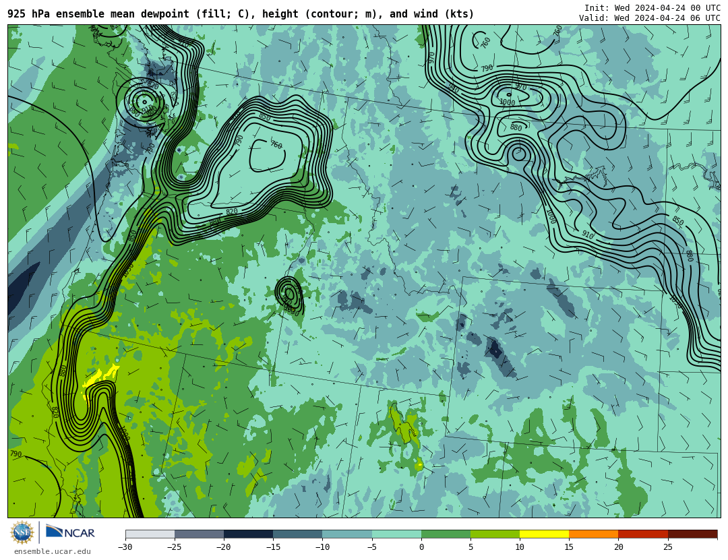Click the NSF logo

coord(22,532)
